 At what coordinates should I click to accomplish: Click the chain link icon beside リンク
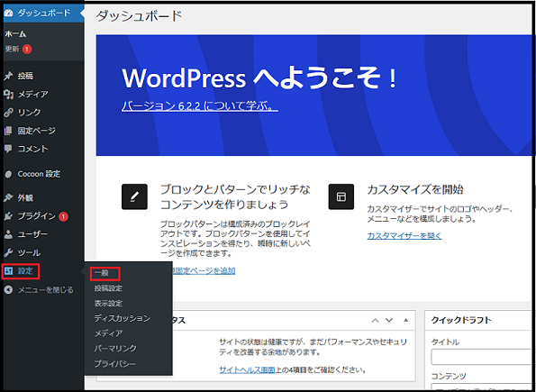click(x=8, y=113)
